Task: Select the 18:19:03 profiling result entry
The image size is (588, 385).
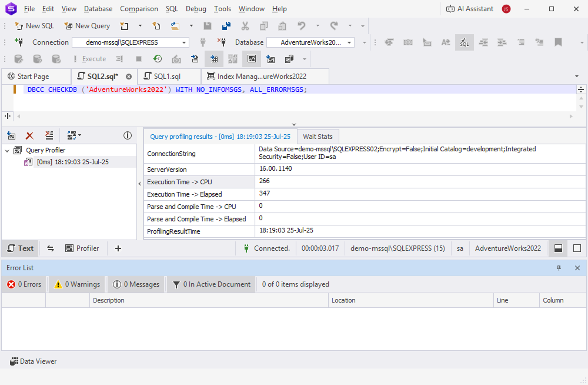Action: pos(72,162)
